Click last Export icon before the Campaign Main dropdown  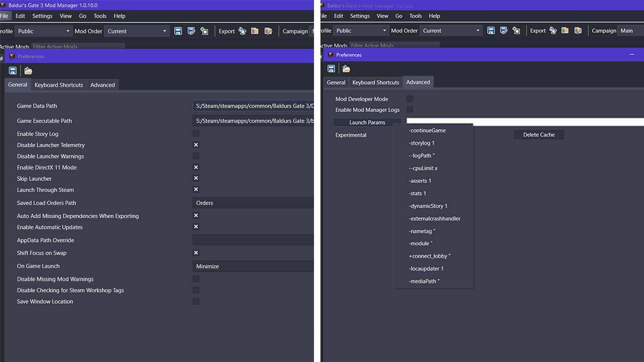coord(578,31)
